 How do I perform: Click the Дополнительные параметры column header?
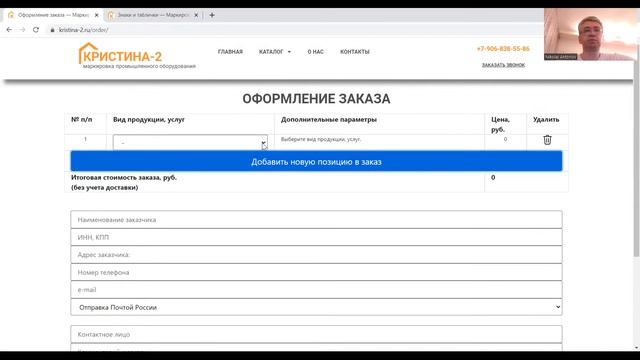click(329, 120)
